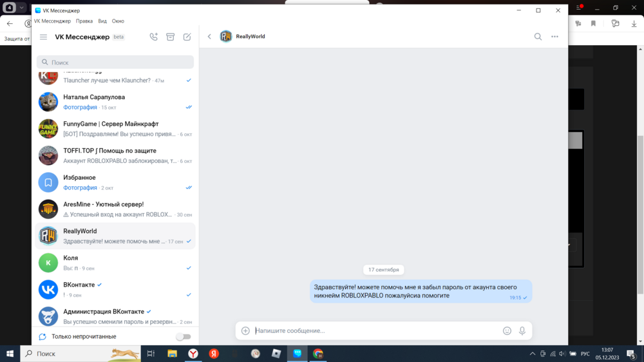Open the red Yandex icon on taskbar
The width and height of the screenshot is (644, 362).
click(214, 354)
